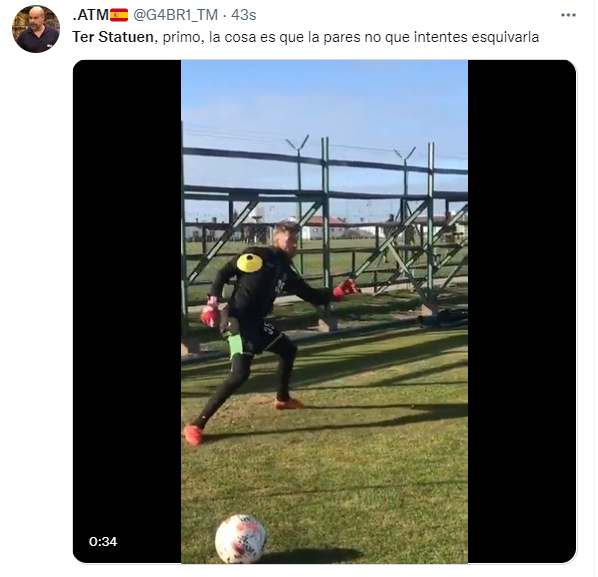Open the three-dot More options menu
598x577 pixels.
pos(568,15)
